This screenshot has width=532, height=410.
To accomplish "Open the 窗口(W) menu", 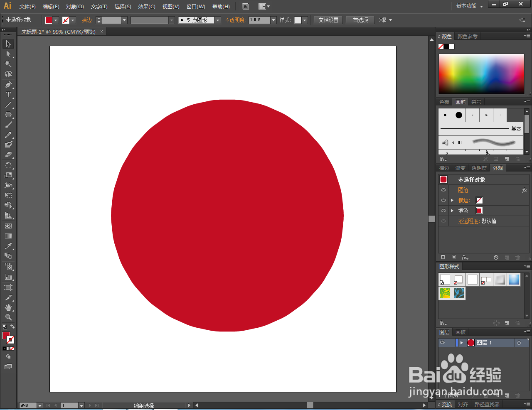I will click(196, 7).
